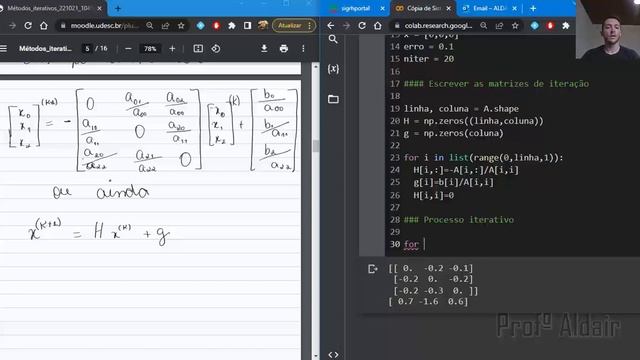Screen dimensions: 640x360
Task: Go to home in Colab browser
Action: 378,26
